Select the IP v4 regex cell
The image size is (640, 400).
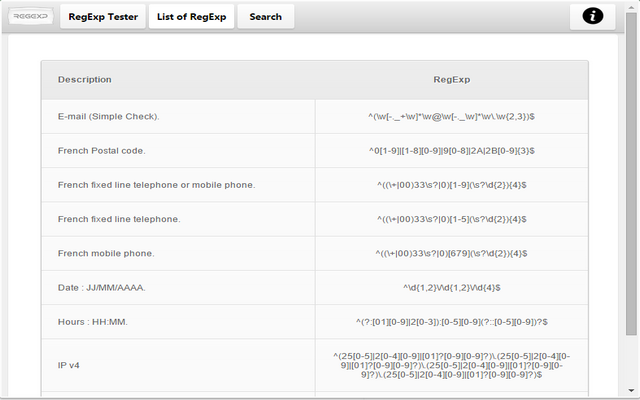pyautogui.click(x=451, y=365)
